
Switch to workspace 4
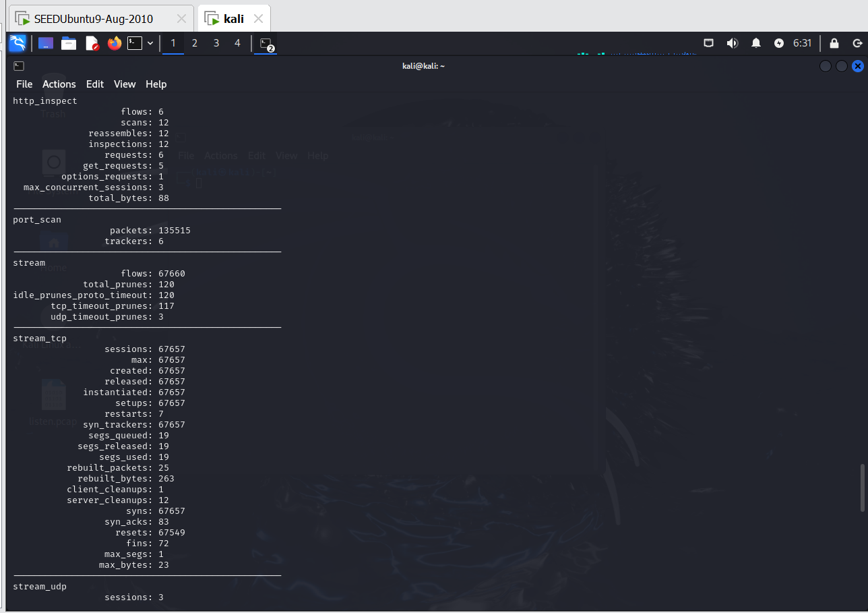point(237,43)
